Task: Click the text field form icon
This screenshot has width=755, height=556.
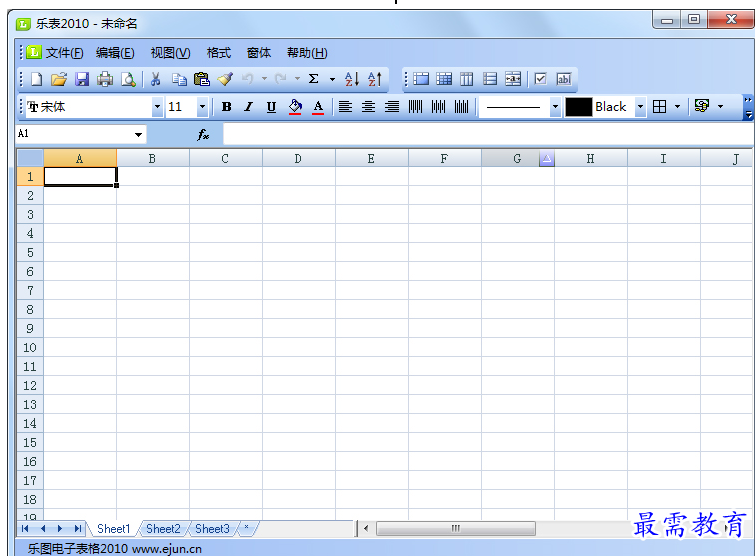Action: pos(513,79)
